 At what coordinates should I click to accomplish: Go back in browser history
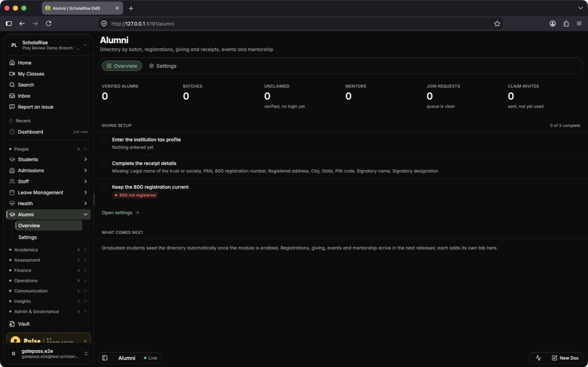pos(22,23)
